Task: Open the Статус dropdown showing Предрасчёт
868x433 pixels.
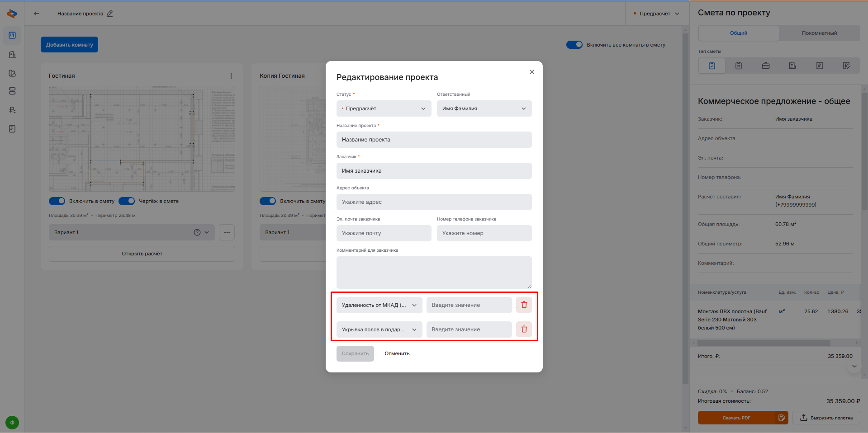Action: pyautogui.click(x=384, y=108)
